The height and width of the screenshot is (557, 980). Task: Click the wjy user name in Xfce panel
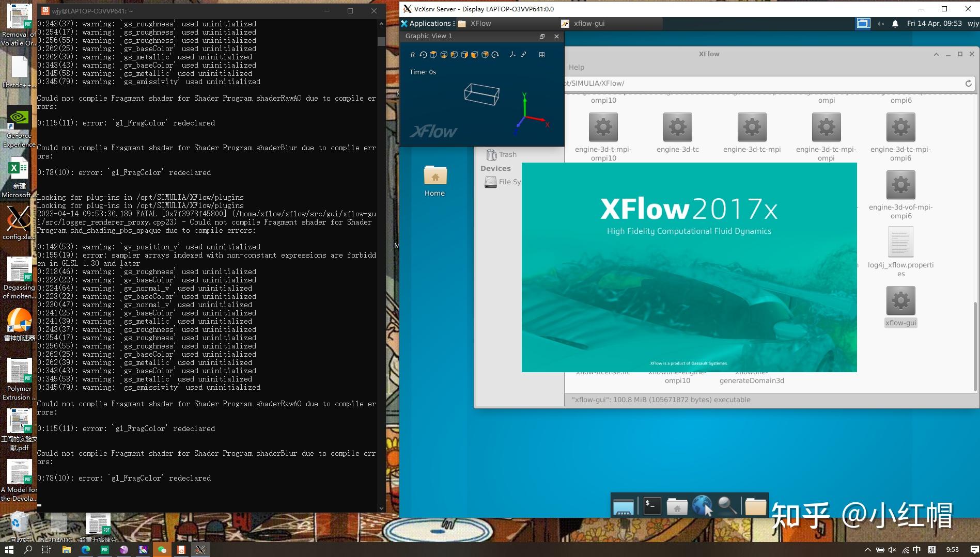[973, 23]
